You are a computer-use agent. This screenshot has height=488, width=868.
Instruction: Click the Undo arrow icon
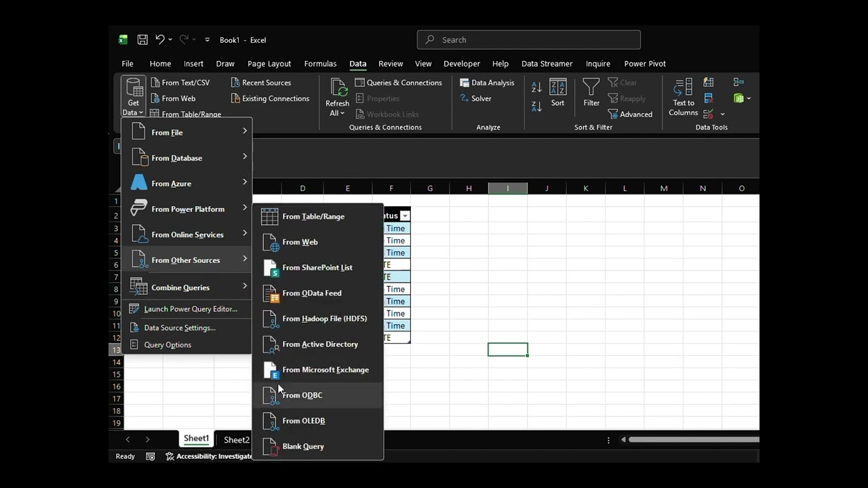tap(160, 40)
